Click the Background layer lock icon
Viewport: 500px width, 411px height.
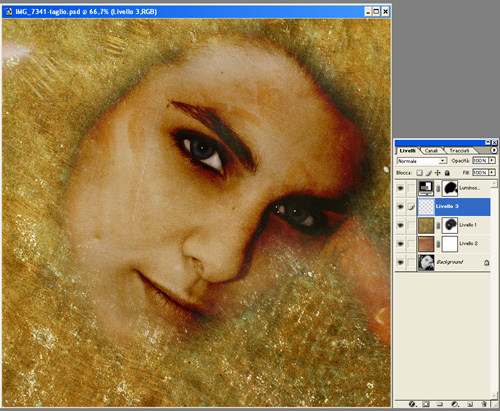coord(486,263)
